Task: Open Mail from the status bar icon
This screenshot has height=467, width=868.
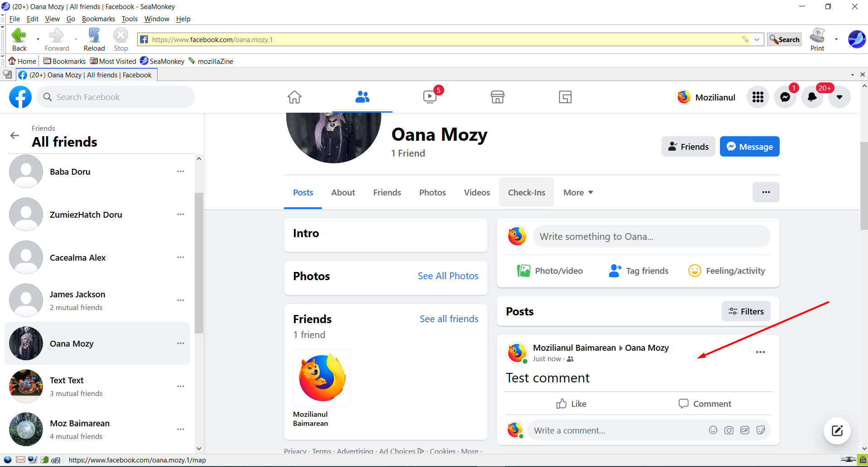Action: pyautogui.click(x=21, y=460)
